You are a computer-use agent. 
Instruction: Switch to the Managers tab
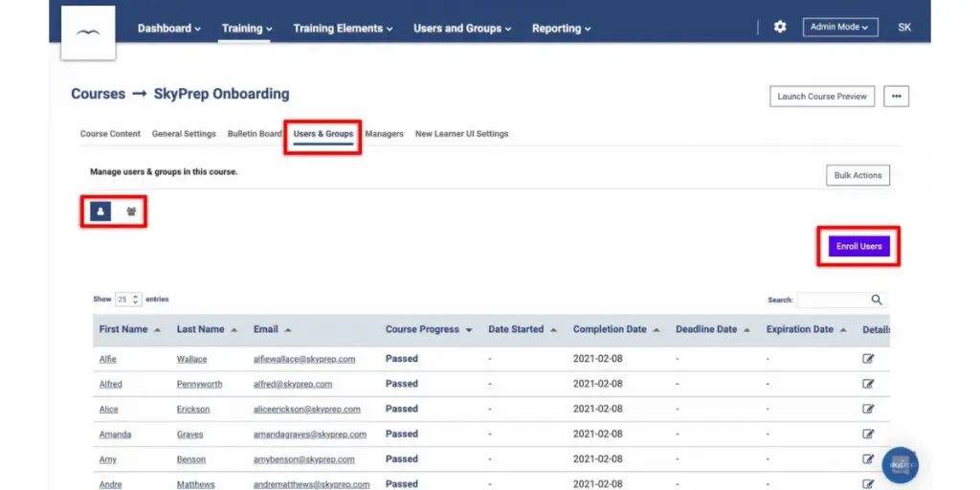point(385,134)
